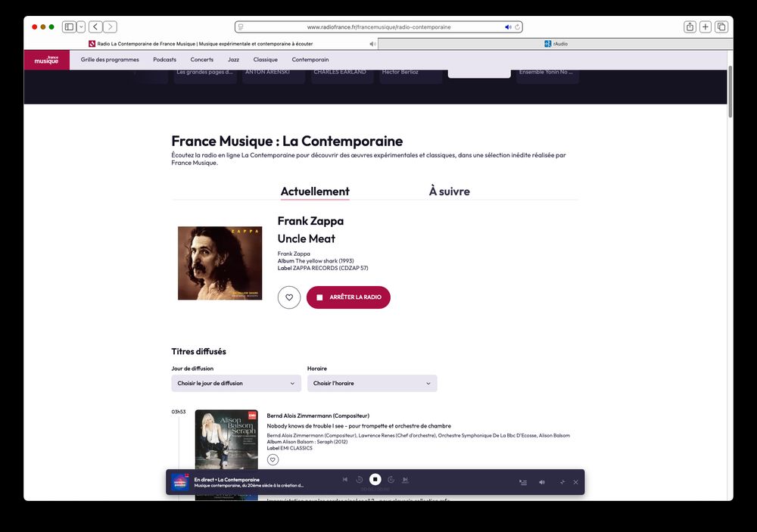Click the pop-out player icon beside the volume
The height and width of the screenshot is (532, 757).
562,481
